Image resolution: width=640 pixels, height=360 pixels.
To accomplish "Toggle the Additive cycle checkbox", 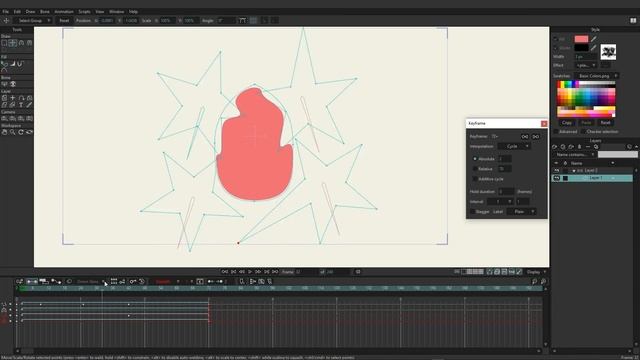I will [475, 179].
